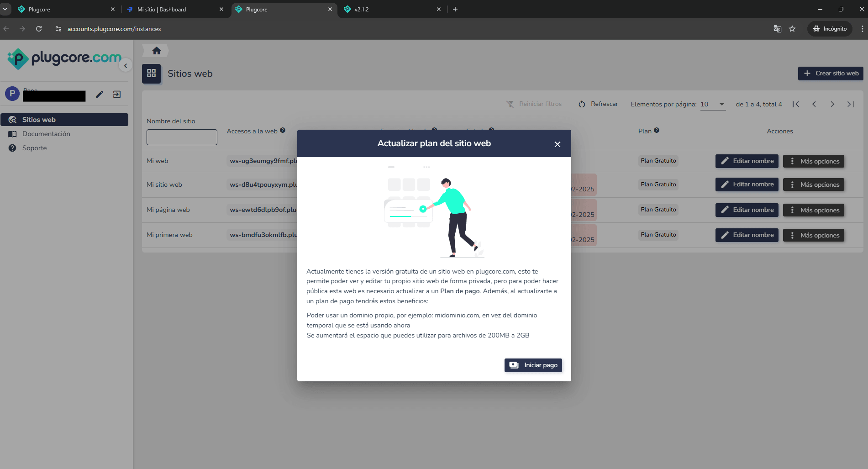Click the home breadcrumb icon
This screenshot has height=469, width=868.
pos(157,51)
